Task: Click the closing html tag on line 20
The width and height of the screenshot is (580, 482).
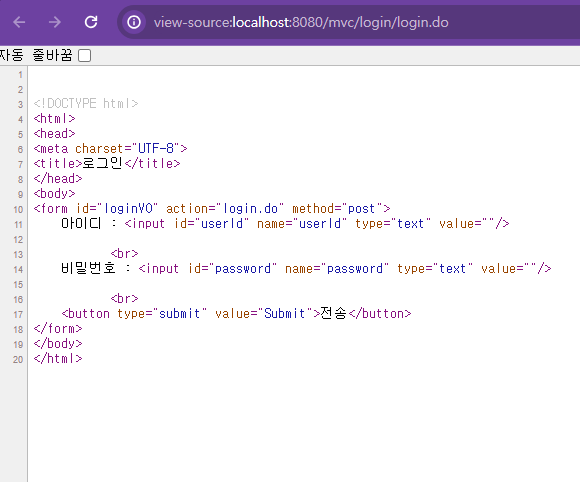Action: tap(58, 358)
